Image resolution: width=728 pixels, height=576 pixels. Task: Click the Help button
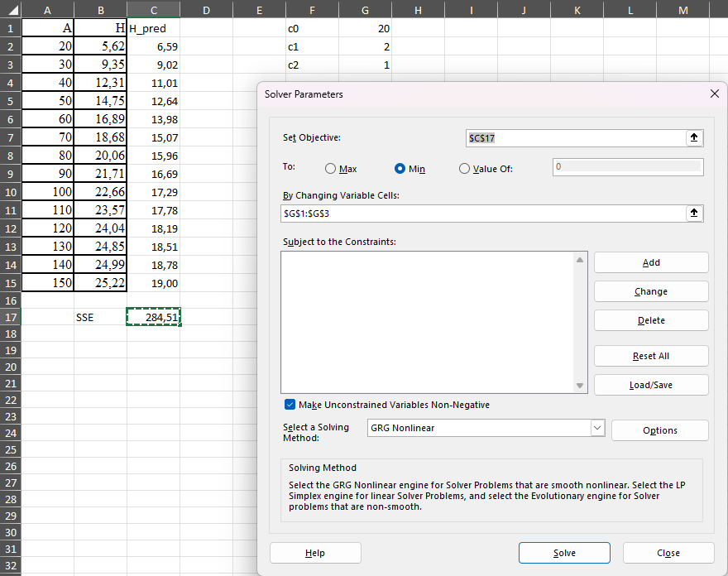(x=315, y=553)
